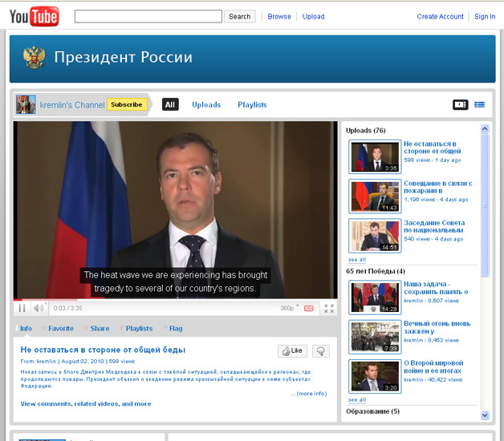Screen dimensions: 504x441
Task: Dislike the video with thumbs down
Action: pyautogui.click(x=320, y=351)
